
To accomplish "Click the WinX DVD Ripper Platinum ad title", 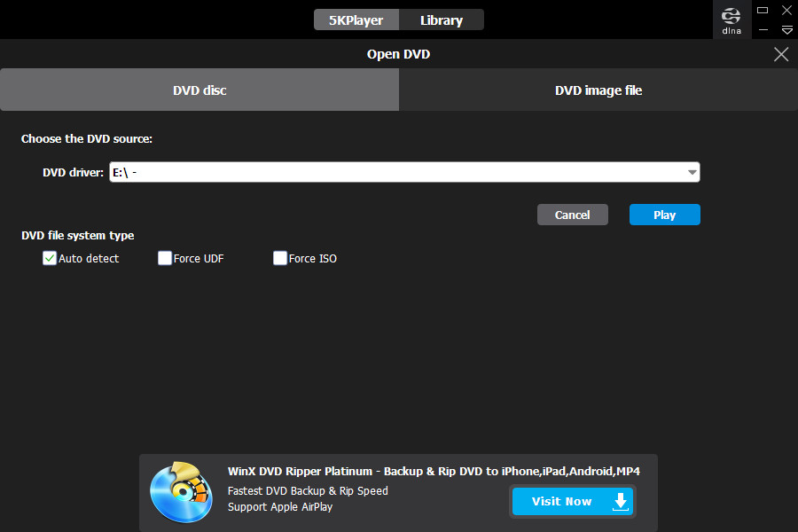I will (x=434, y=471).
